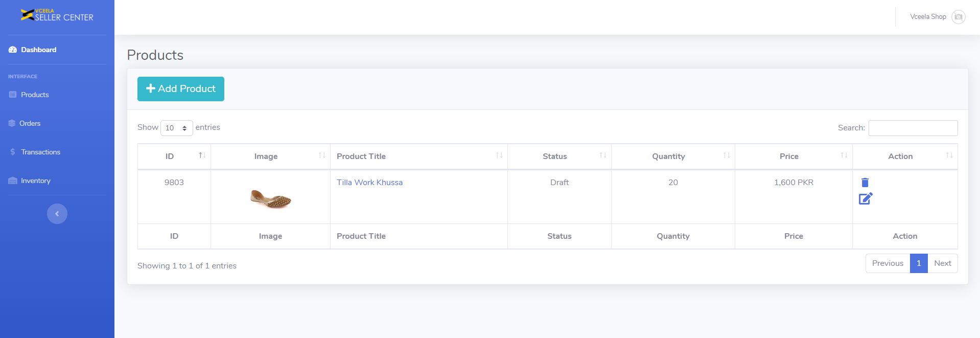This screenshot has width=980, height=338.
Task: Open Dashboard in the sidebar
Action: [x=38, y=50]
